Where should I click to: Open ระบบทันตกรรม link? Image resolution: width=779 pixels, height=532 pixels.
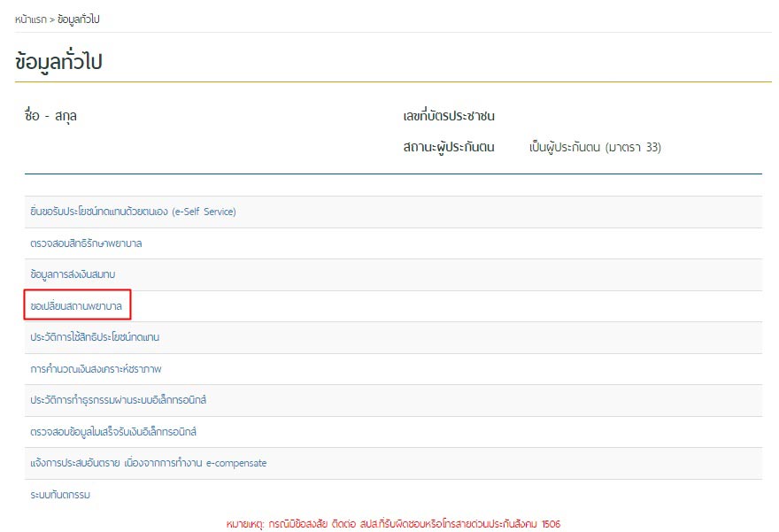pos(60,495)
